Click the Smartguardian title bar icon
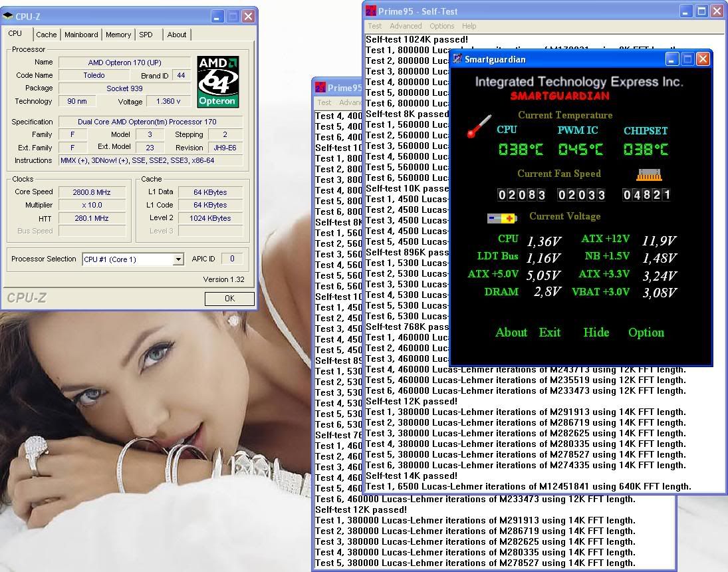The height and width of the screenshot is (572, 728). coord(458,59)
